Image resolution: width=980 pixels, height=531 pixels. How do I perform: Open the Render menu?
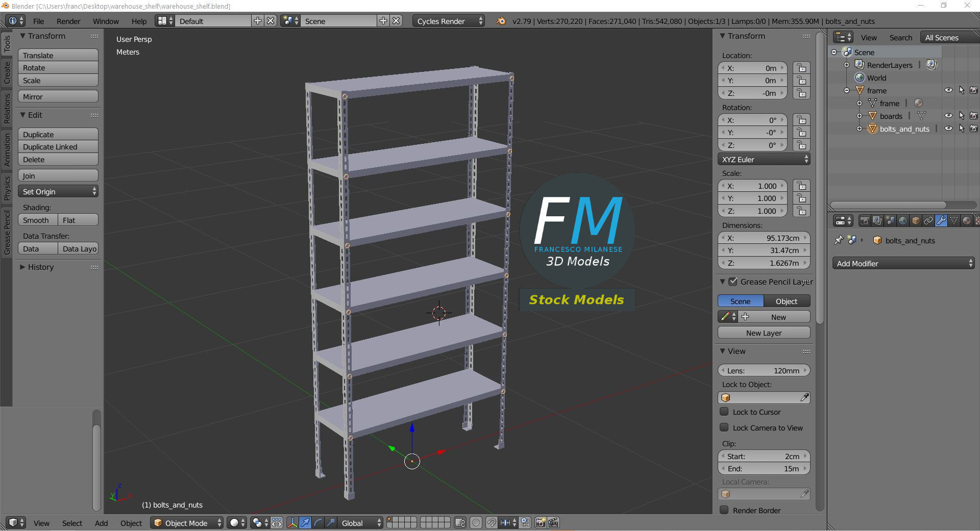coord(68,21)
